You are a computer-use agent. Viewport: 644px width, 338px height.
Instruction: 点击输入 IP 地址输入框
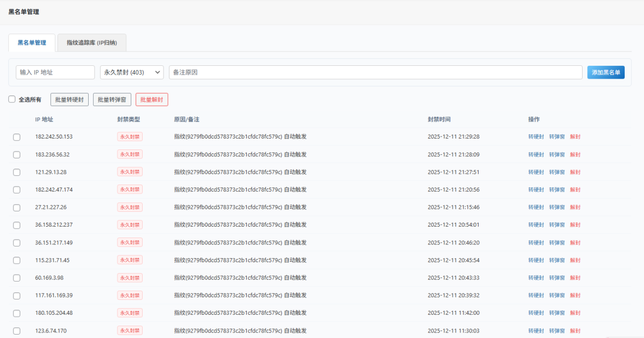click(55, 72)
